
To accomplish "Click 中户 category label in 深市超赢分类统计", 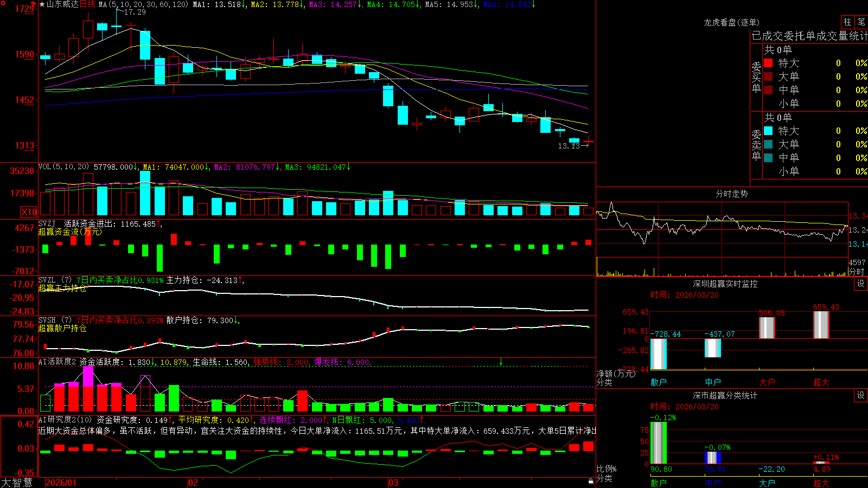I will click(713, 483).
